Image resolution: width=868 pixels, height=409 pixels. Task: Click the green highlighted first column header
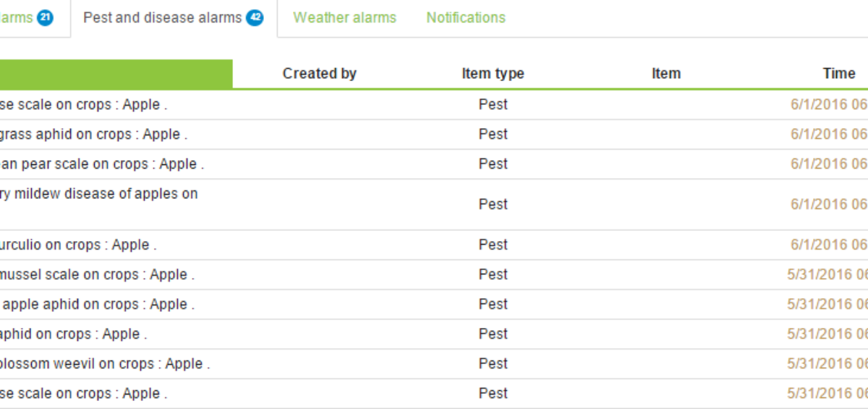[x=116, y=74]
